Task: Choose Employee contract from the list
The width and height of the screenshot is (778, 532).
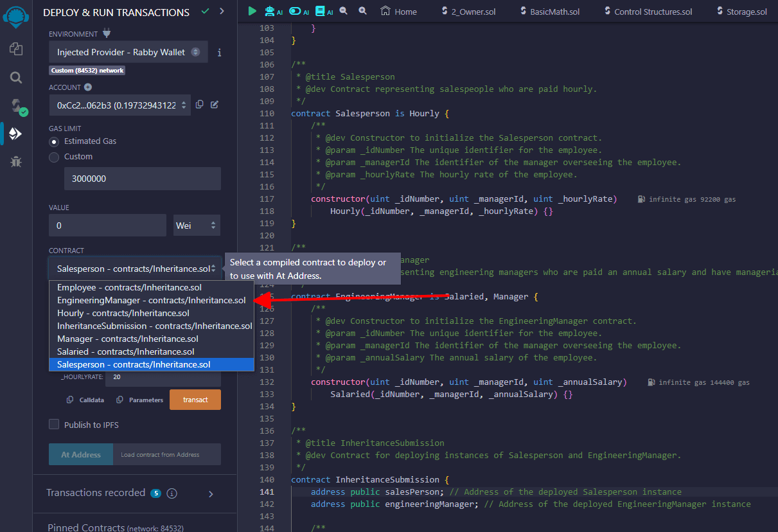Action: [x=152, y=287]
